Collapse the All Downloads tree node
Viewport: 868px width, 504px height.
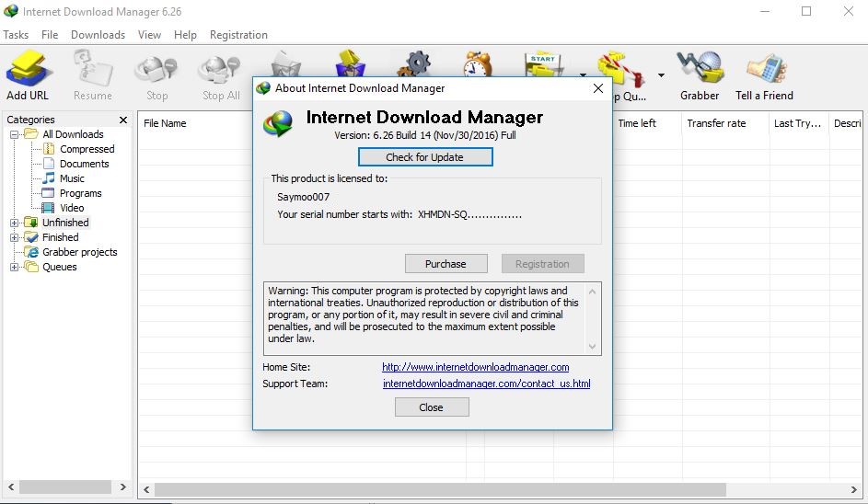click(x=15, y=134)
